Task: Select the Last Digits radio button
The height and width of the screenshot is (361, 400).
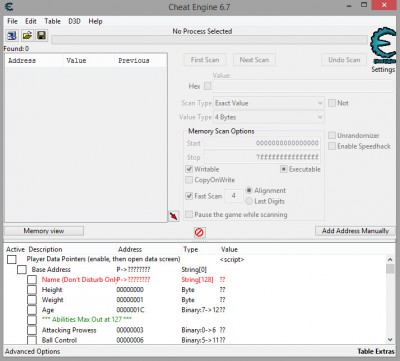Action: (x=249, y=201)
